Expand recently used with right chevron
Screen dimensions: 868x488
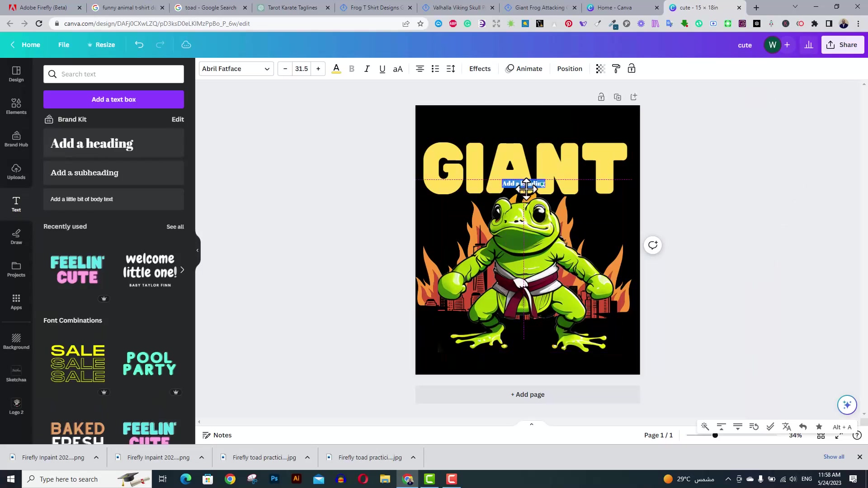182,270
